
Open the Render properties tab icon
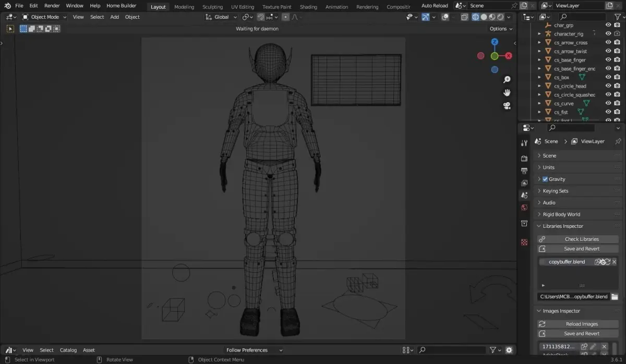524,158
